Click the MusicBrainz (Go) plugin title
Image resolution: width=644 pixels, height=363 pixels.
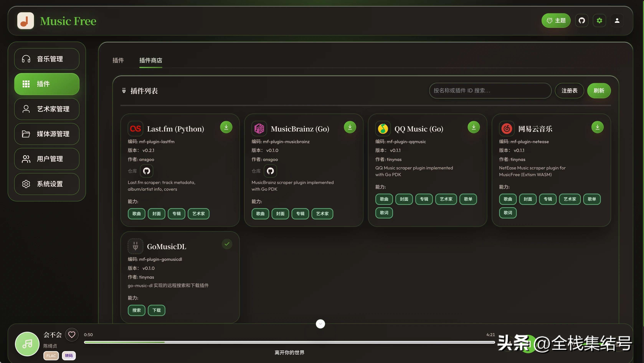[300, 129]
